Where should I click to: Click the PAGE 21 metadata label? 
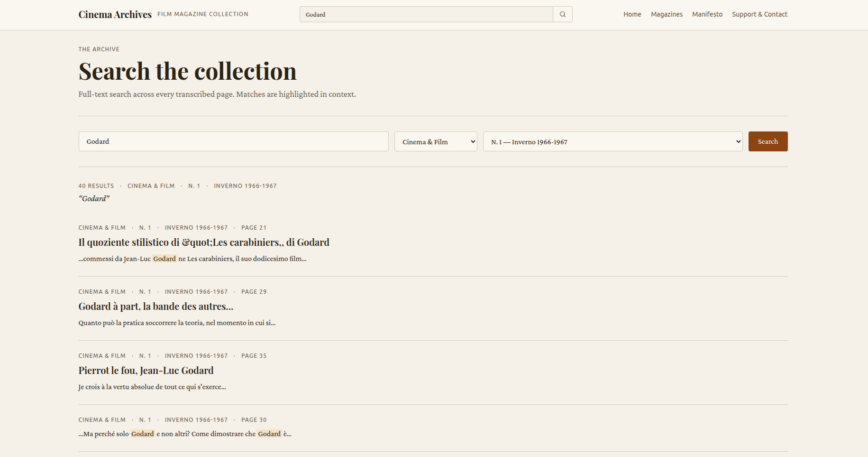[254, 228]
